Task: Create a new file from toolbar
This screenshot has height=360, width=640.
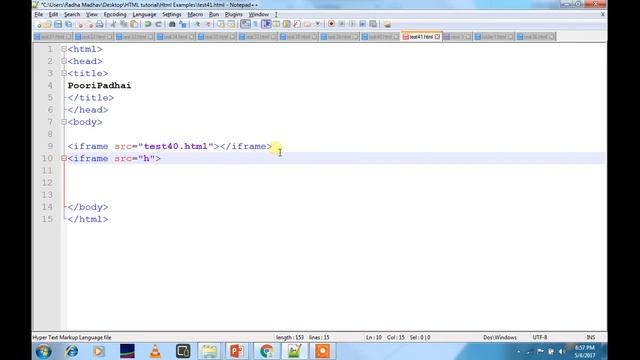Action: [x=38, y=24]
